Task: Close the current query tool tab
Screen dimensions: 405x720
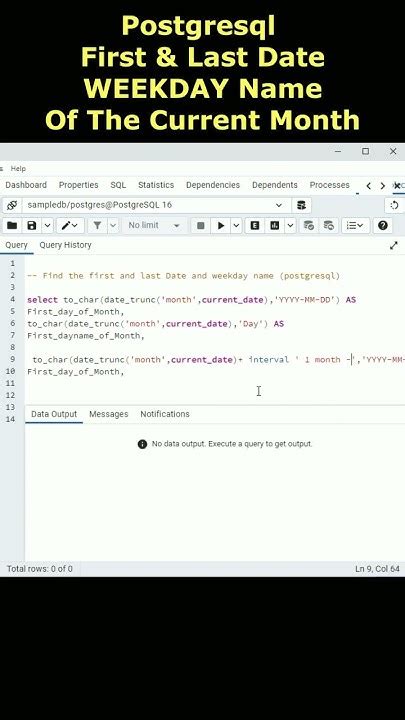Action: 398,186
